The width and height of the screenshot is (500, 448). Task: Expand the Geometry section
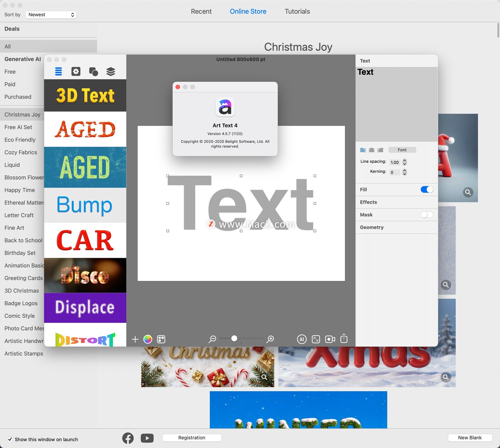click(372, 227)
